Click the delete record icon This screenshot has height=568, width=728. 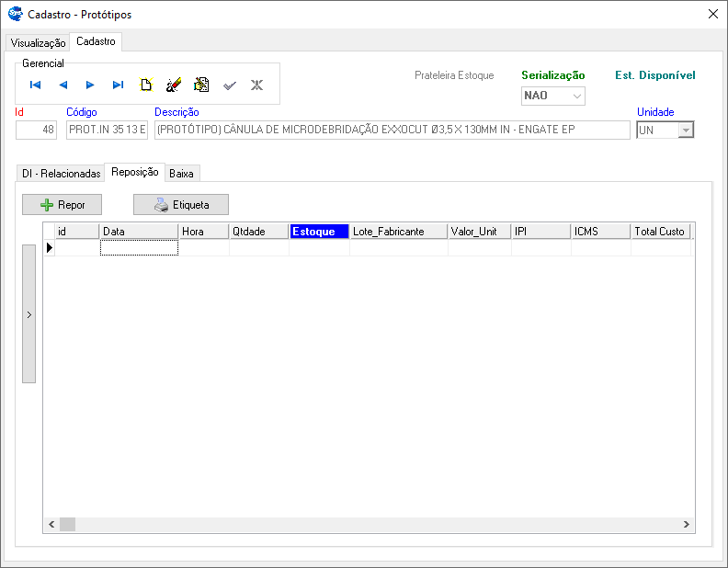pos(201,85)
